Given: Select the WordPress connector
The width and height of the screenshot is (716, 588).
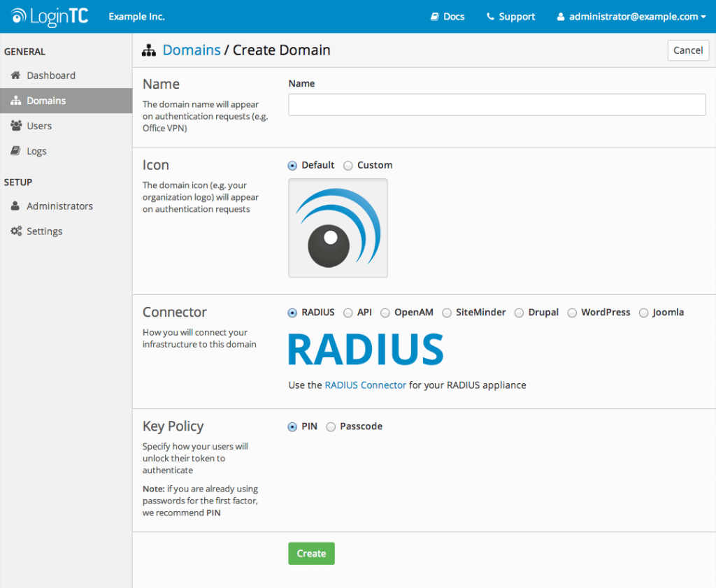Looking at the screenshot, I should click(572, 313).
